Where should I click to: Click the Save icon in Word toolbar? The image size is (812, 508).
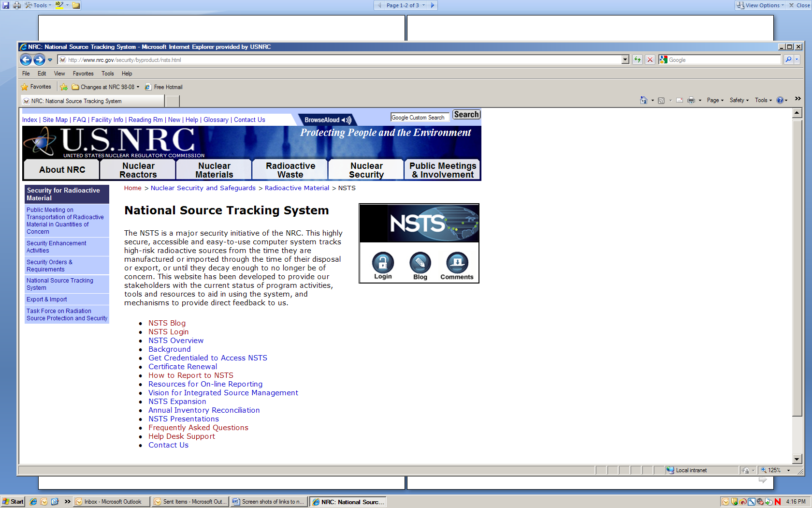point(6,5)
